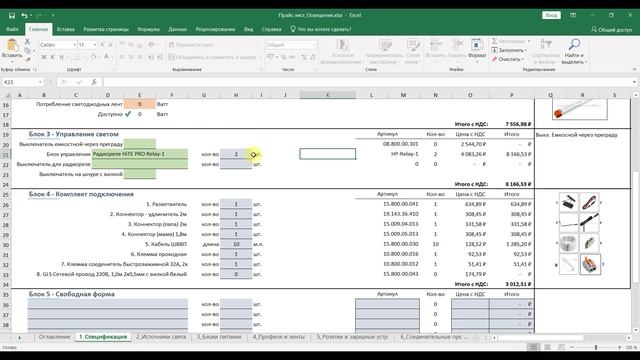Screen dimensions: 640x360
Task: Switch to the Рецензирование tab
Action: coord(216,29)
